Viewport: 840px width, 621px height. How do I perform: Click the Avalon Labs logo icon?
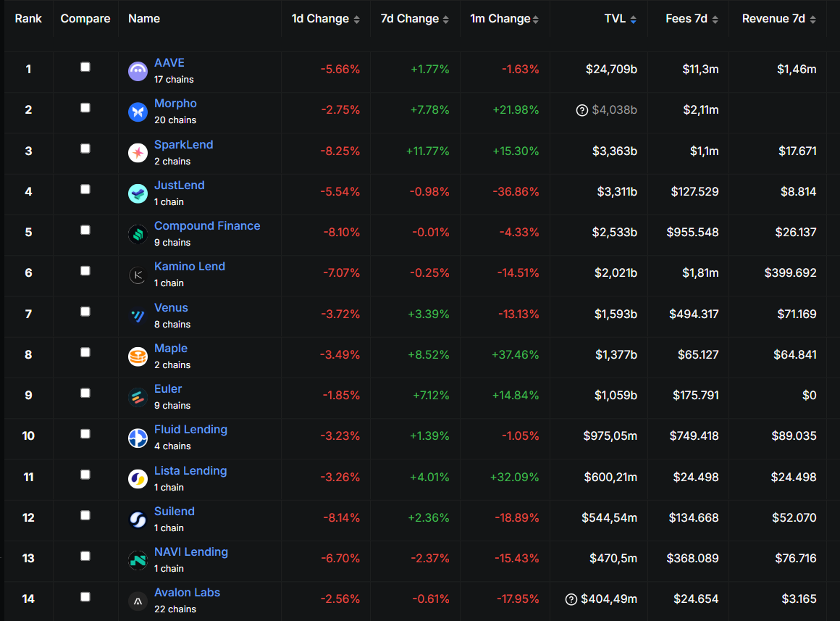click(138, 601)
